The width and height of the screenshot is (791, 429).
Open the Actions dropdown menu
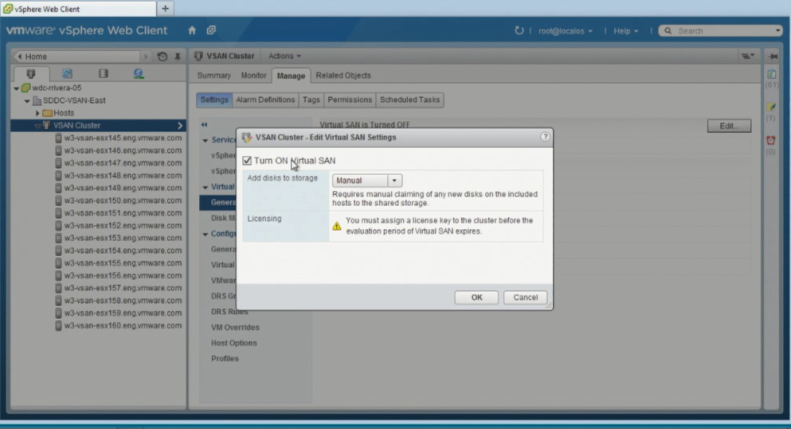285,55
